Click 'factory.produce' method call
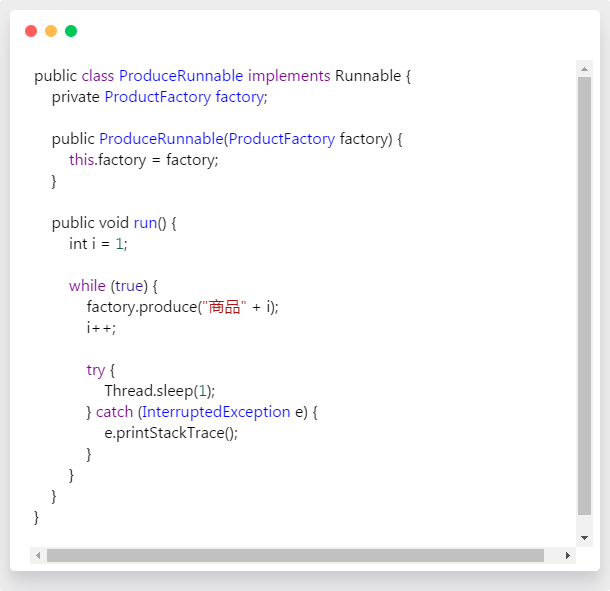 pos(142,307)
